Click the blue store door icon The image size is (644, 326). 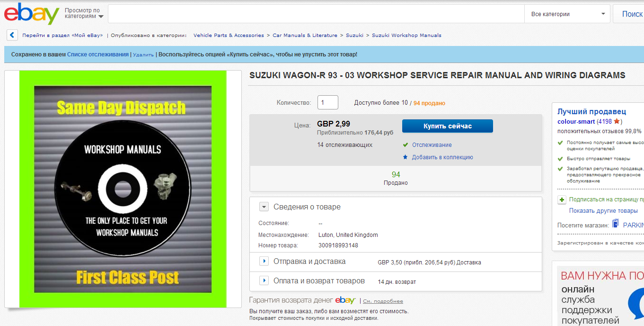615,224
